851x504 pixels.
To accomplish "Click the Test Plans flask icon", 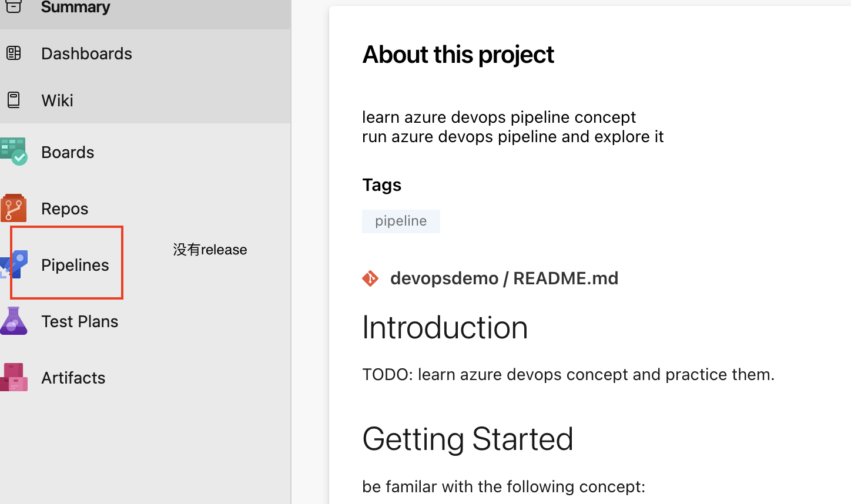I will click(14, 321).
